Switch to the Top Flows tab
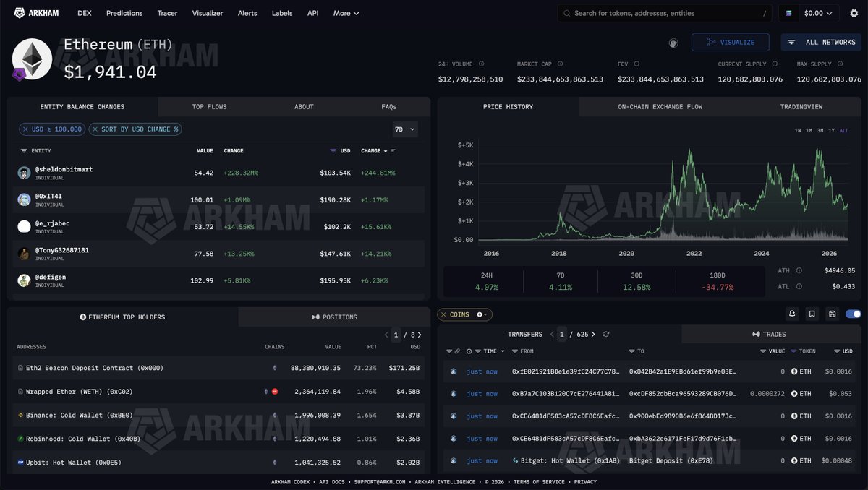This screenshot has width=868, height=490. [209, 107]
